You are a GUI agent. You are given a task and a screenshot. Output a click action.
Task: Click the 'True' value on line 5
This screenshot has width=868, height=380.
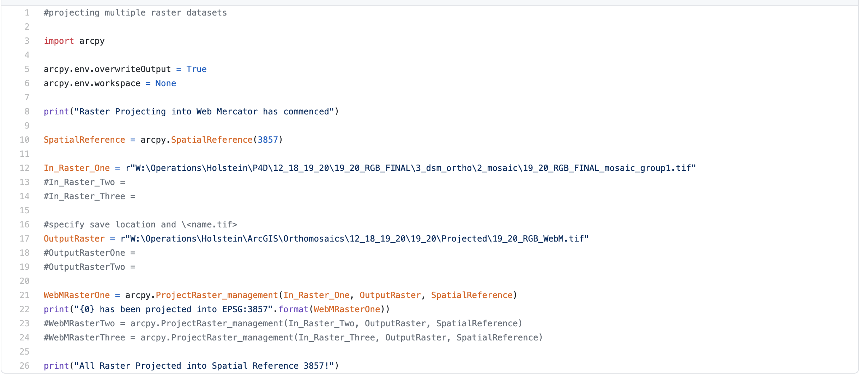(197, 69)
